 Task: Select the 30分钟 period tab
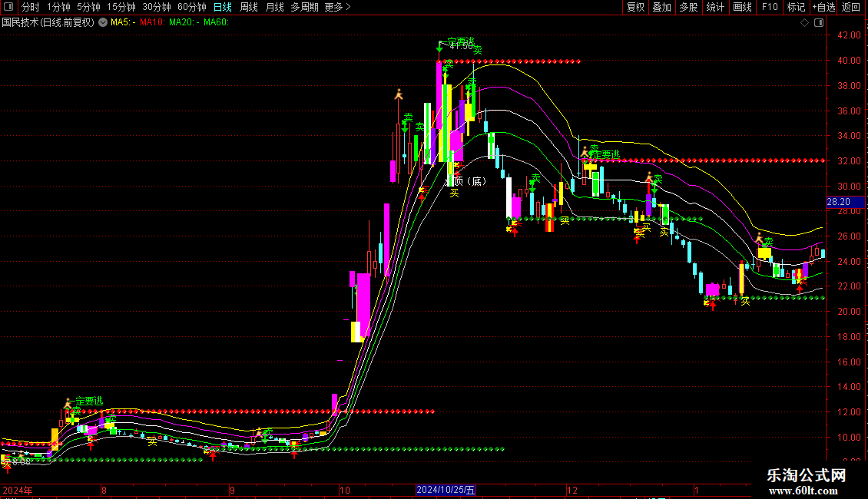(157, 7)
